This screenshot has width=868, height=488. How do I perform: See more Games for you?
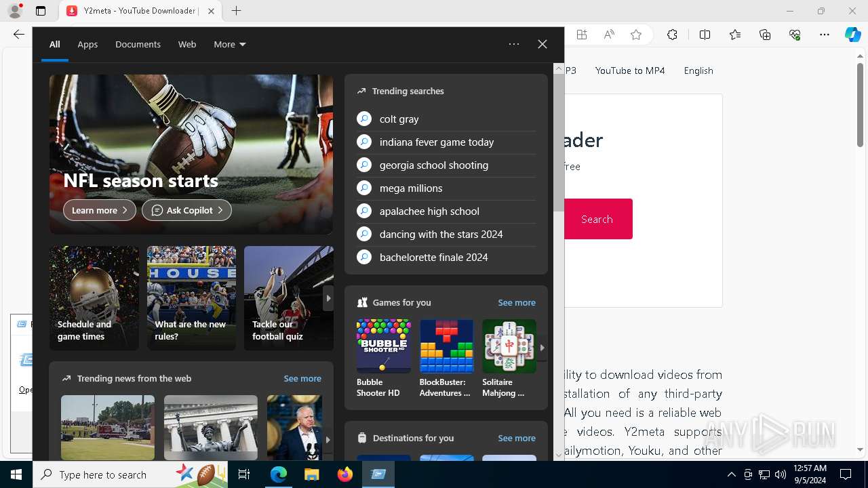[x=517, y=302]
